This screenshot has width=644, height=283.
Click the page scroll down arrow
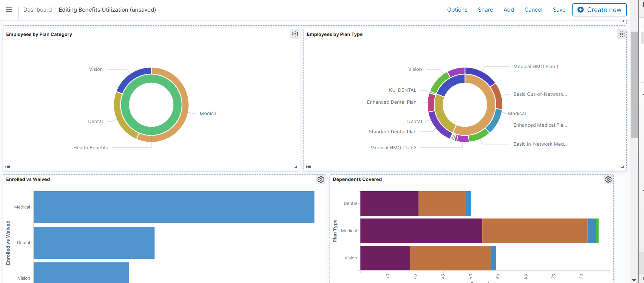coord(634,280)
